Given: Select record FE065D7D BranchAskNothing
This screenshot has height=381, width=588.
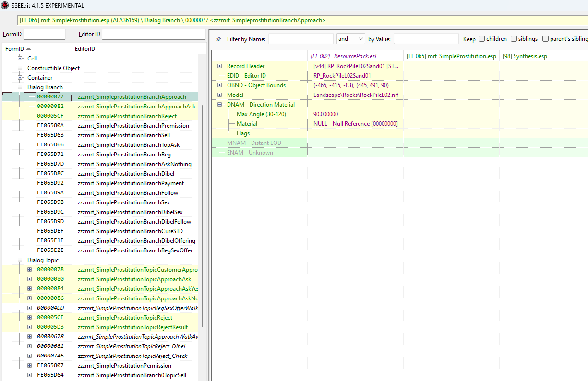Looking at the screenshot, I should click(100, 164).
